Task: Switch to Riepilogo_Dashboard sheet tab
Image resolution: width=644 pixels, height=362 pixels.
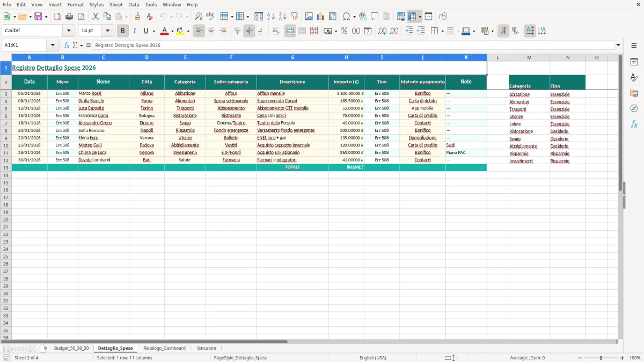Action: coord(164,349)
